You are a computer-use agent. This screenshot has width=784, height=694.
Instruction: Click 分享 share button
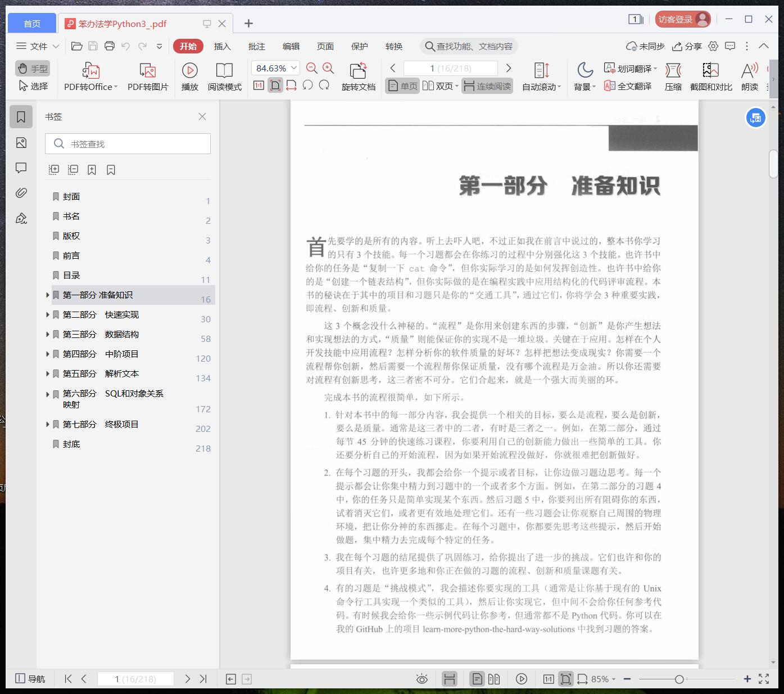coord(687,46)
